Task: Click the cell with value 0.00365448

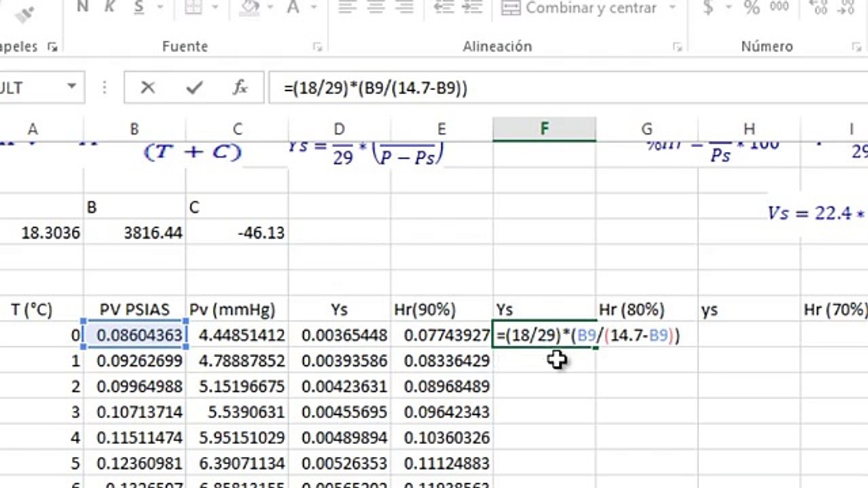Action: tap(339, 335)
